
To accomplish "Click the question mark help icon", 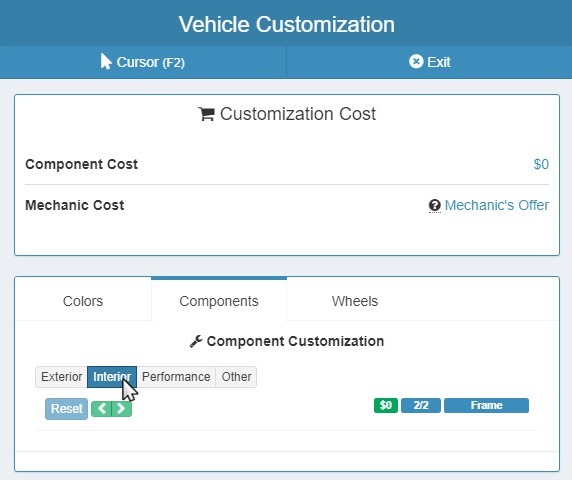I will tap(434, 205).
